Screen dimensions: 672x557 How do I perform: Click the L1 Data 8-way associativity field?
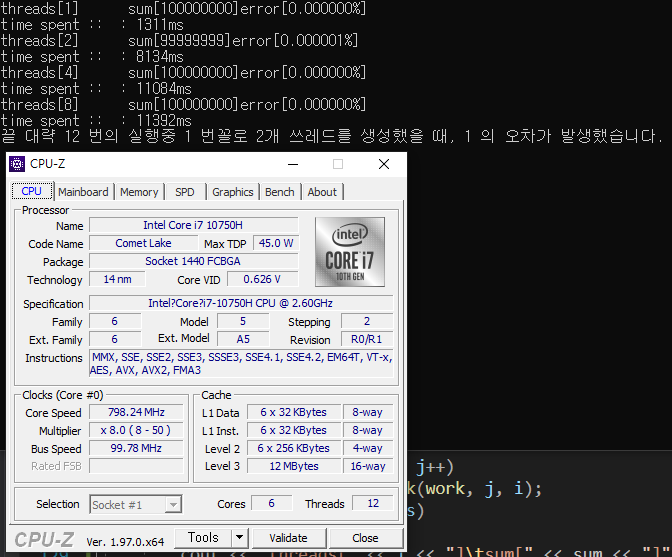368,412
